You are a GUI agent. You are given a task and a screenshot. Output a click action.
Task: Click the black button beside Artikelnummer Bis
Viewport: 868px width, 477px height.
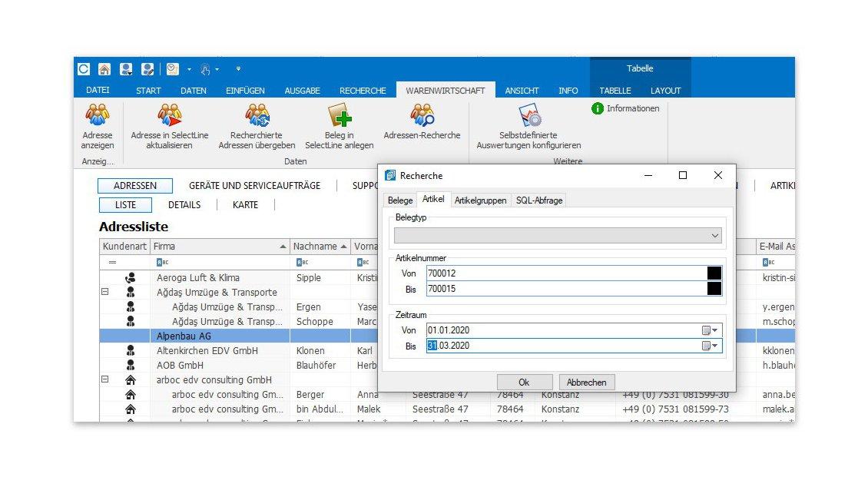click(714, 288)
